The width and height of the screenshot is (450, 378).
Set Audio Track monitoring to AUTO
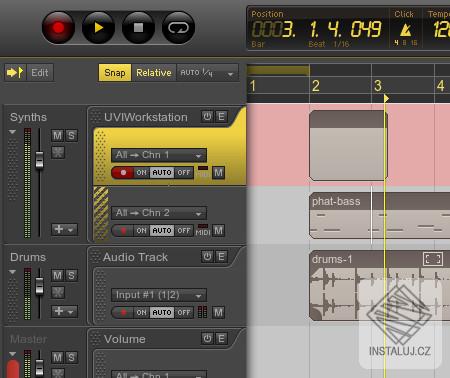(162, 313)
